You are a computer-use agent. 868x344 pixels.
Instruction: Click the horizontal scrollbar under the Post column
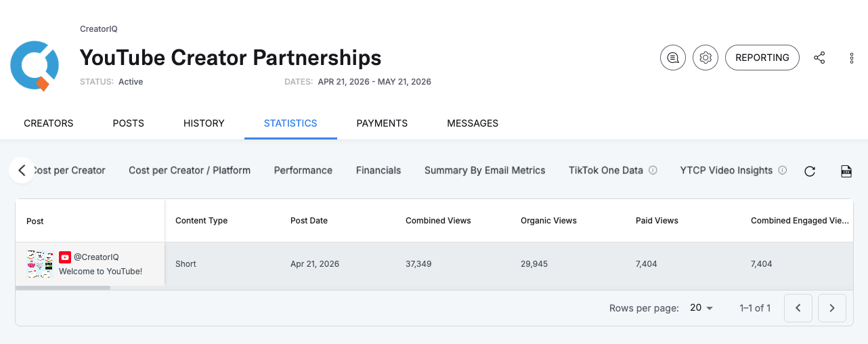coord(63,288)
